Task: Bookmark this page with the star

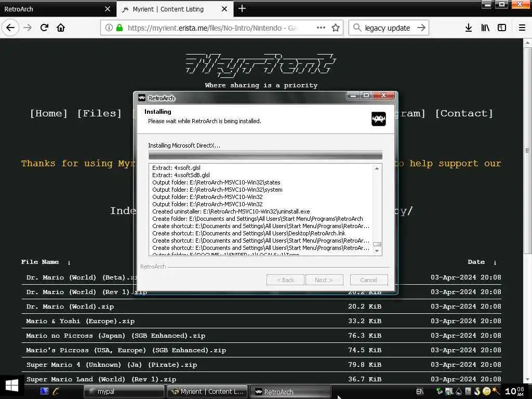Action: click(x=336, y=28)
